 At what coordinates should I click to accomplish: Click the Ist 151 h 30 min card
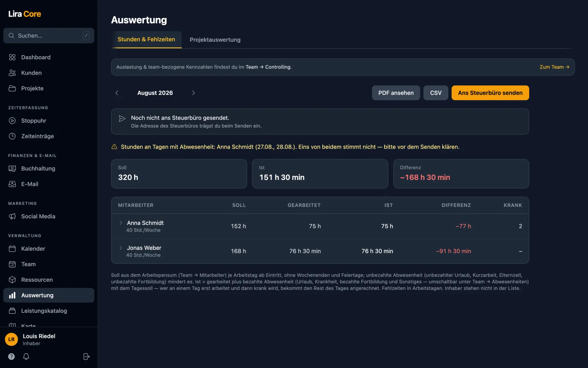[320, 174]
